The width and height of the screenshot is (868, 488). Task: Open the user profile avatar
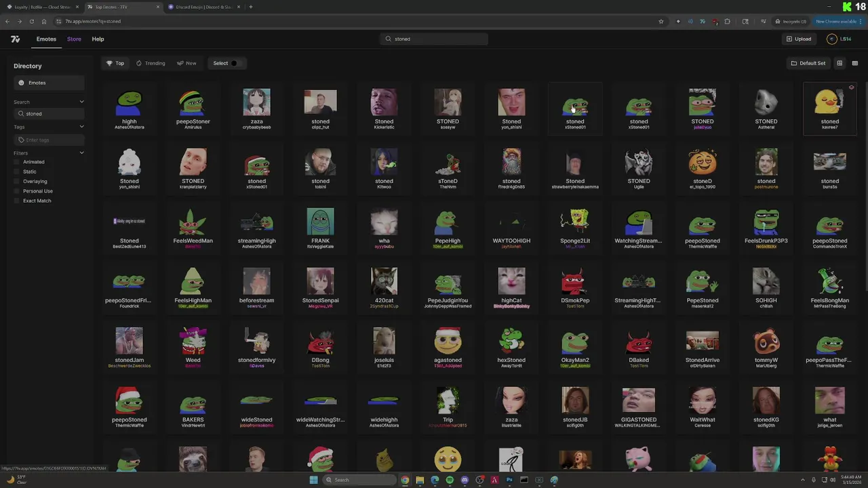[831, 39]
